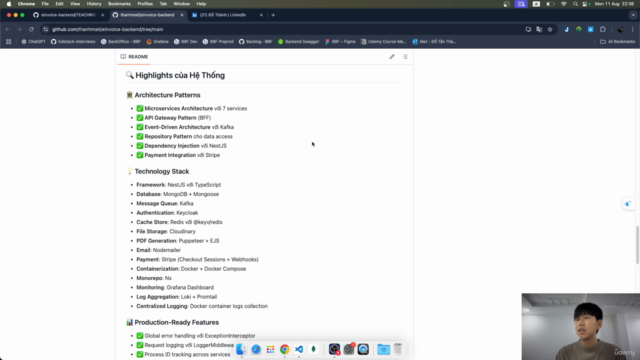The image size is (640, 360).
Task: Open Visual Studio Code from the dock
Action: pos(299,349)
